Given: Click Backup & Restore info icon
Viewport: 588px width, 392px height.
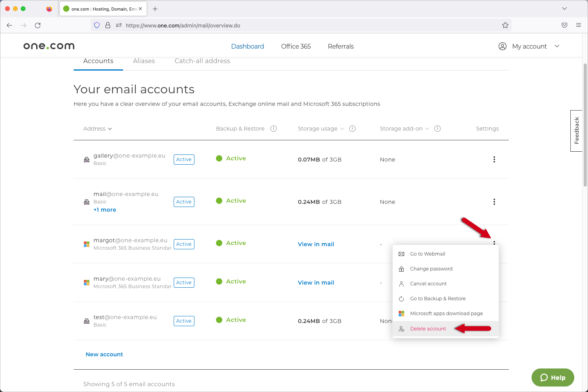Looking at the screenshot, I should [x=274, y=129].
